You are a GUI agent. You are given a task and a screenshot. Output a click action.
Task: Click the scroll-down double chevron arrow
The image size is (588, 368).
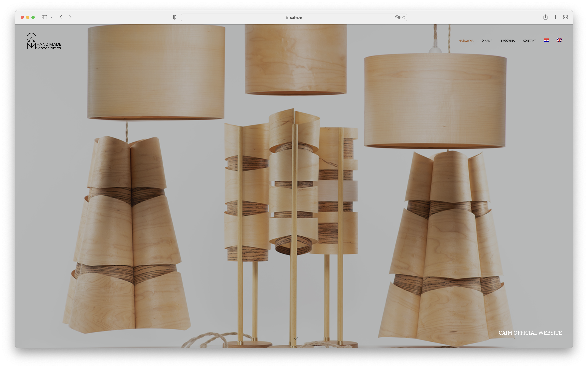(x=296, y=338)
